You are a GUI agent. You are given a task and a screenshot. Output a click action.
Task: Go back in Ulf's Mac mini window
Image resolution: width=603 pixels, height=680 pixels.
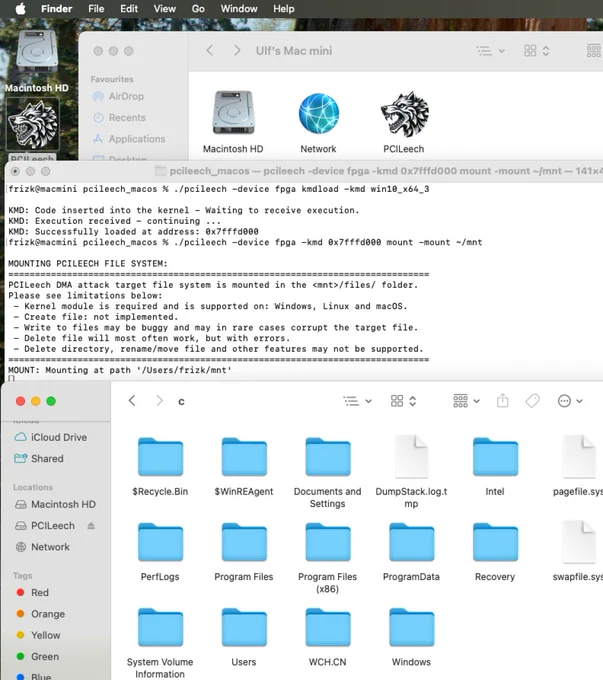[210, 51]
